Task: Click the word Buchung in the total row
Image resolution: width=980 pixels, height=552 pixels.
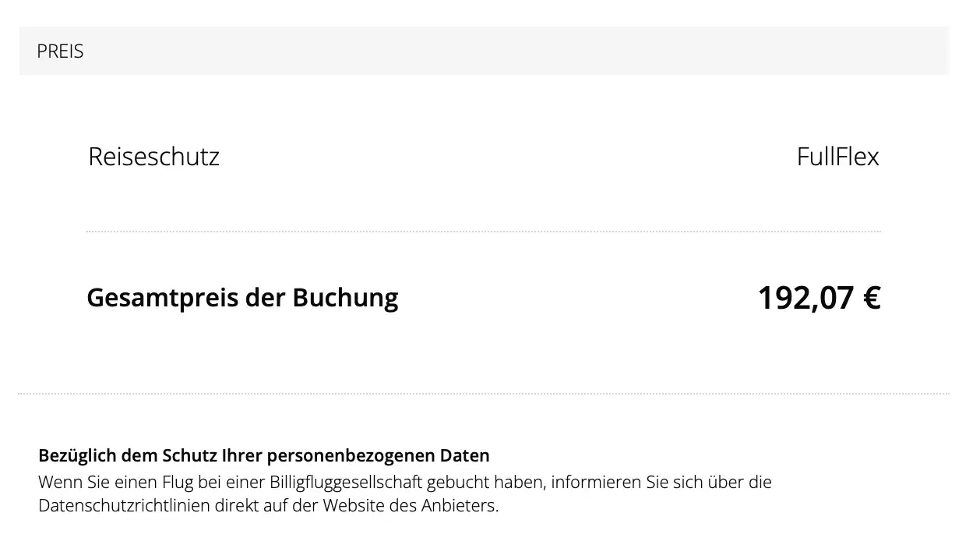Action: point(345,298)
